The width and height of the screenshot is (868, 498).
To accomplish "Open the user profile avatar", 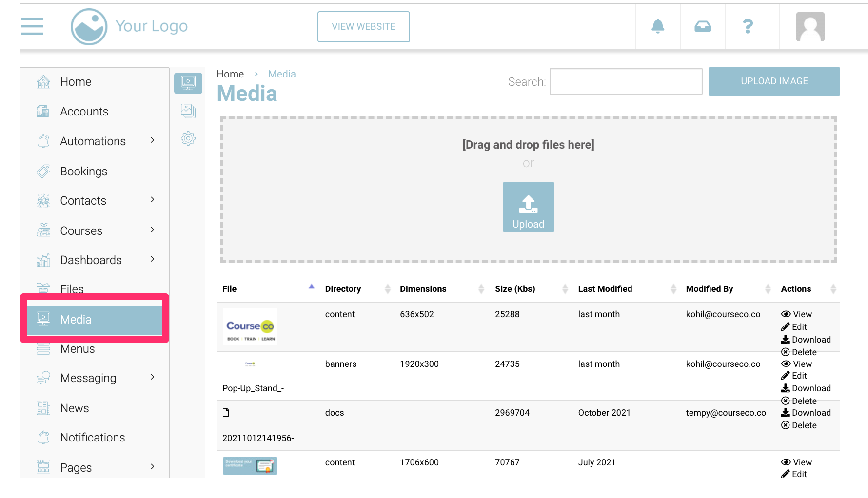I will 810,27.
